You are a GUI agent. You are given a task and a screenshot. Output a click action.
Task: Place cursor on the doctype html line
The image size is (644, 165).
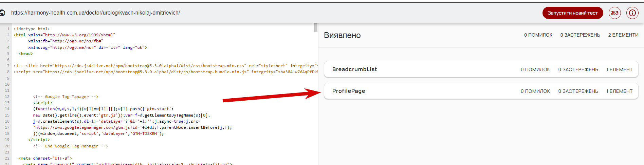(x=32, y=29)
